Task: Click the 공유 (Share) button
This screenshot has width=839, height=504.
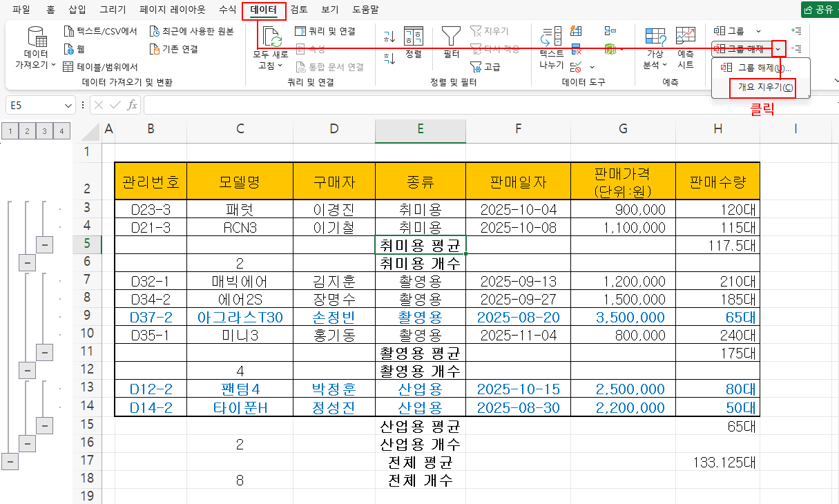Action: [x=820, y=10]
